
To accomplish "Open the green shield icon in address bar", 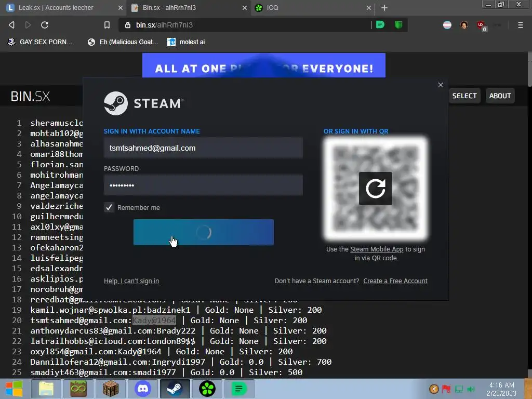I will pyautogui.click(x=398, y=25).
